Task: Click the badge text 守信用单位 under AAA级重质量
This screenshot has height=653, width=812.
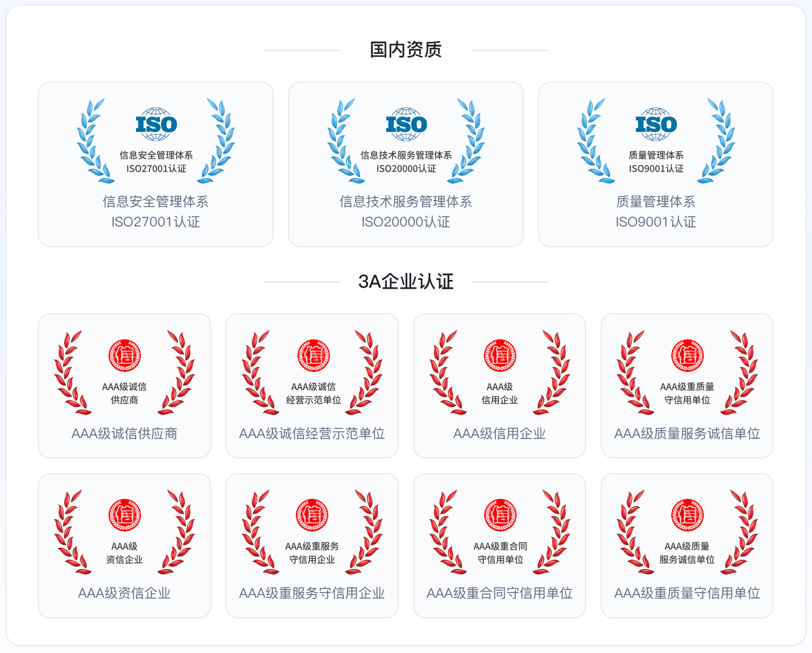Action: pos(688,400)
